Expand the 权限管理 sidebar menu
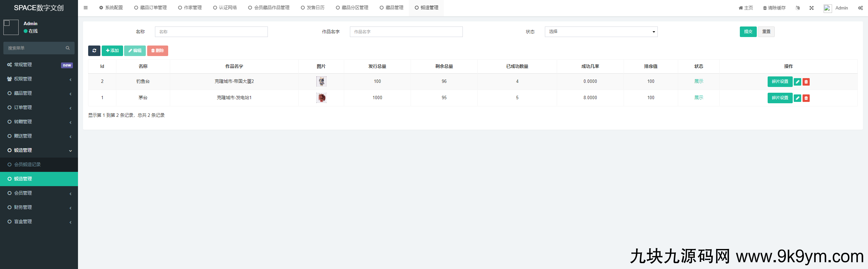This screenshot has height=269, width=868. coord(39,79)
